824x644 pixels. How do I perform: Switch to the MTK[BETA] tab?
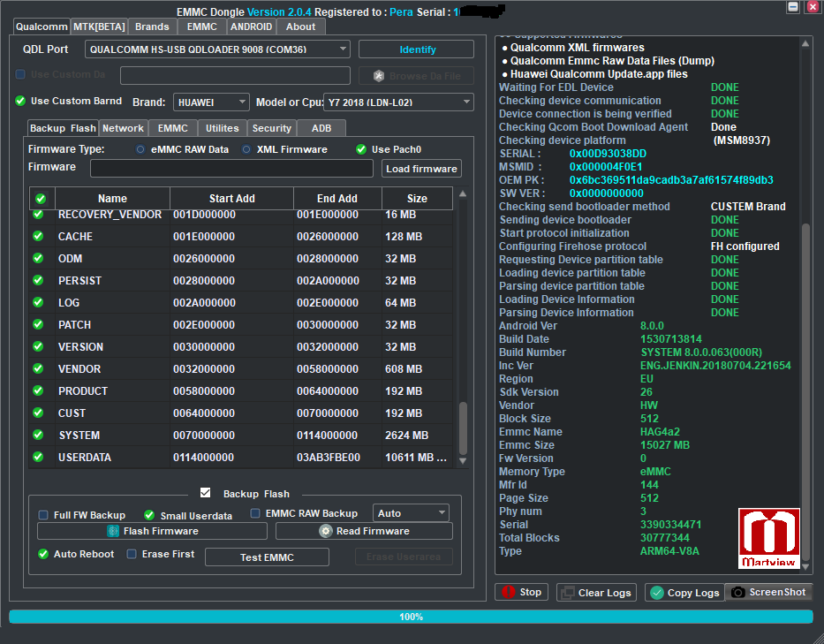click(x=99, y=27)
